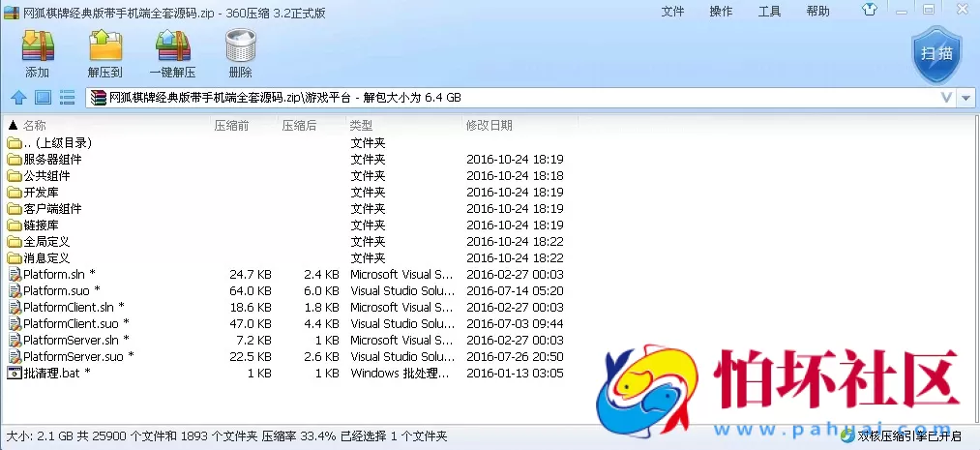Click the 解压到 (Extract to) icon
Viewport: 980px width, 450px height.
click(104, 54)
